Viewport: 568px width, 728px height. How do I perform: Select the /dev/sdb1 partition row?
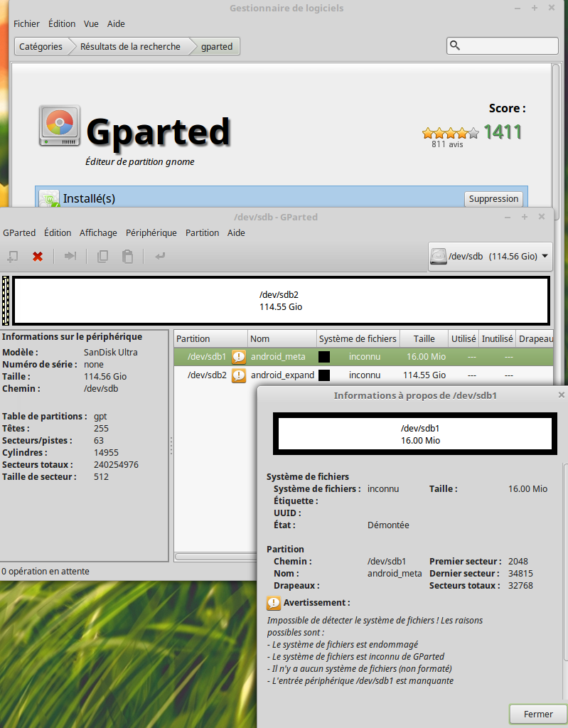[x=364, y=357]
